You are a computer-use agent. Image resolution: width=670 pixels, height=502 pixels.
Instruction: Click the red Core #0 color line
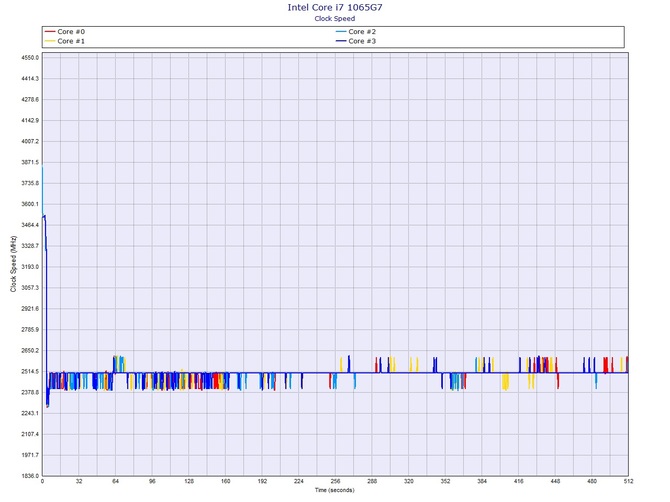(50, 32)
